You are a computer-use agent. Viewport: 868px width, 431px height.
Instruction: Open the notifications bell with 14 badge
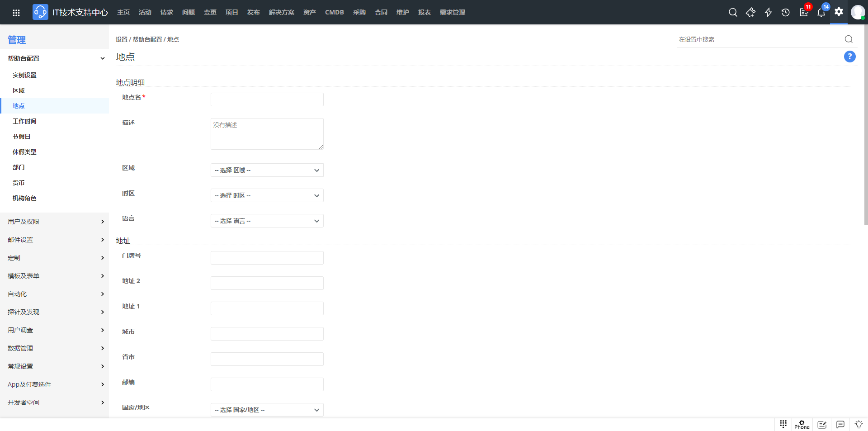point(821,12)
